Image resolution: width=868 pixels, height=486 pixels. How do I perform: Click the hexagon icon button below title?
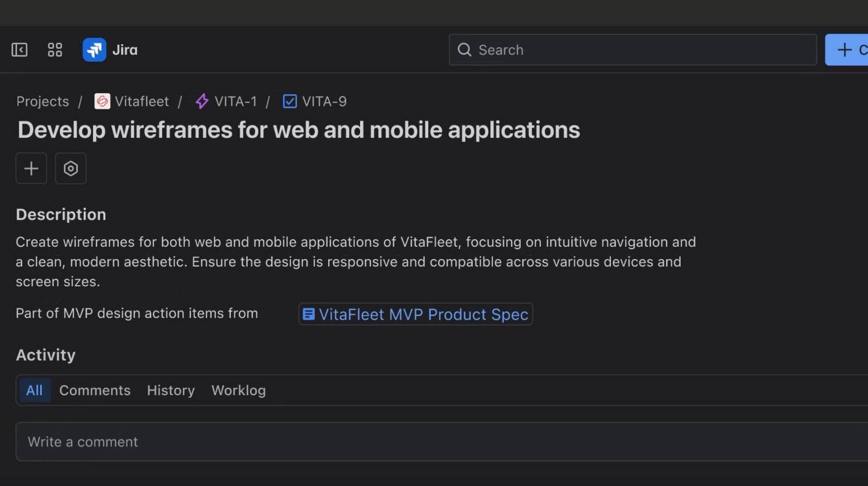point(70,169)
